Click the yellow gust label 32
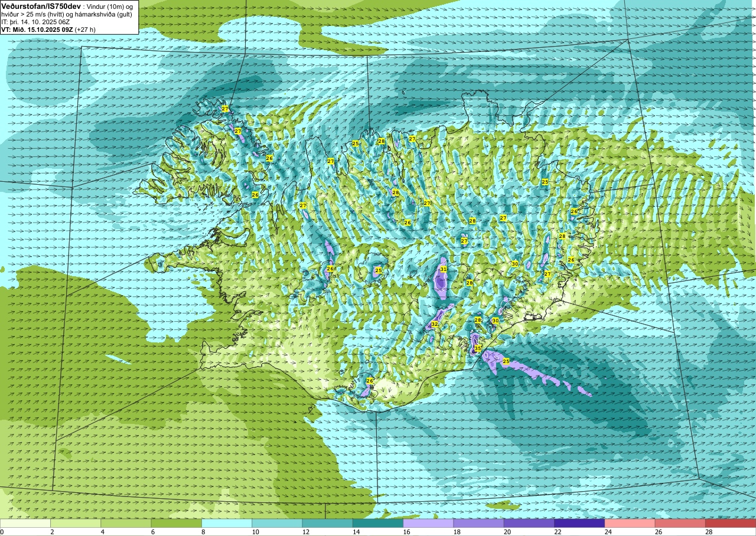756x536 pixels. pyautogui.click(x=434, y=324)
